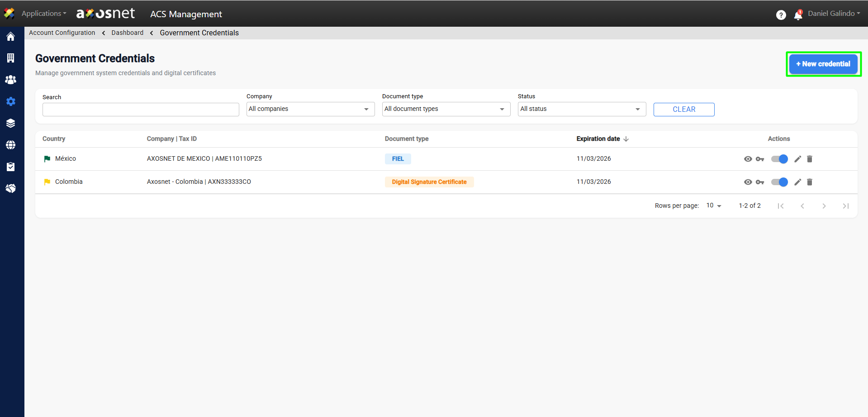Open the users group sidebar icon
This screenshot has height=417, width=868.
pos(10,80)
